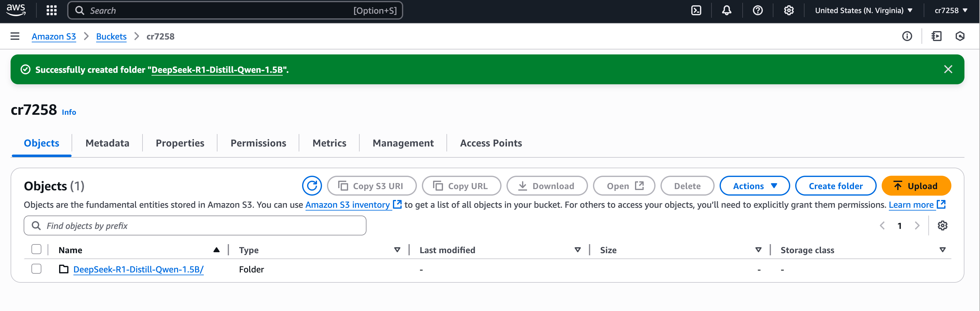Refresh the objects list
Image resolution: width=980 pixels, height=311 pixels.
pyautogui.click(x=312, y=186)
